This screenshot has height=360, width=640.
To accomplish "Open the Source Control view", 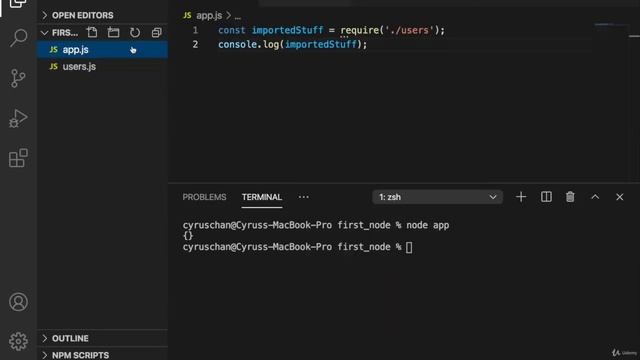I will (18, 78).
